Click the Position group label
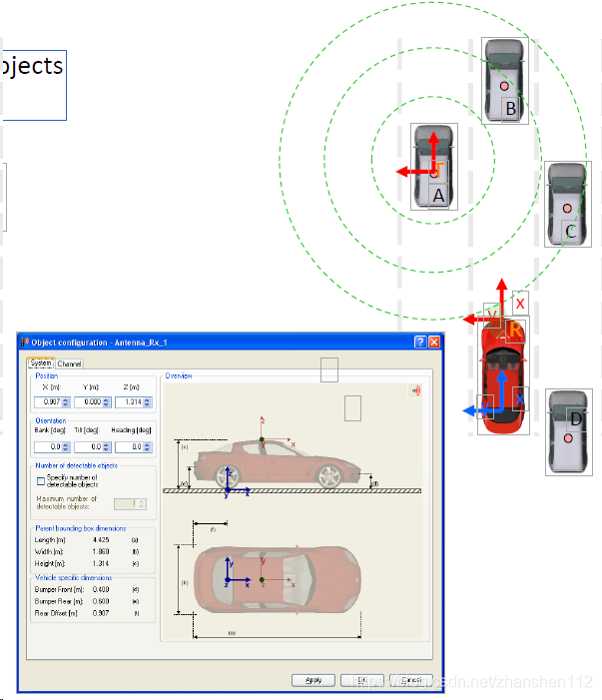602x700 pixels. 46,375
